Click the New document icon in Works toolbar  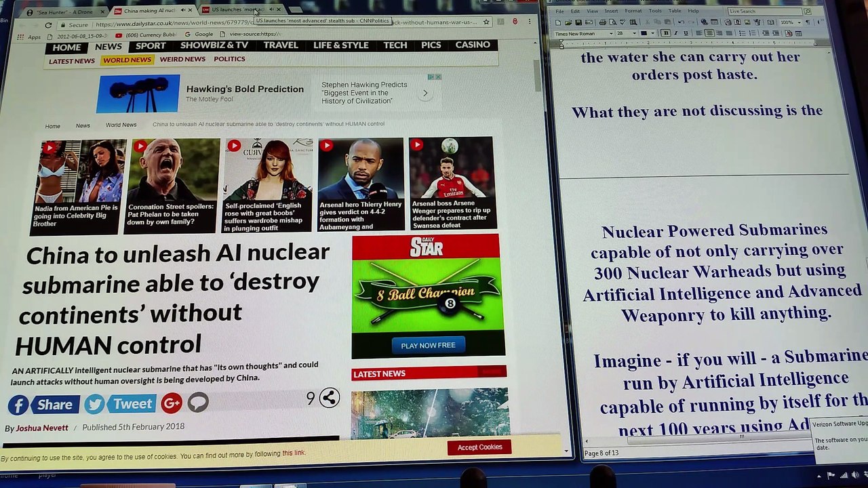coord(557,22)
